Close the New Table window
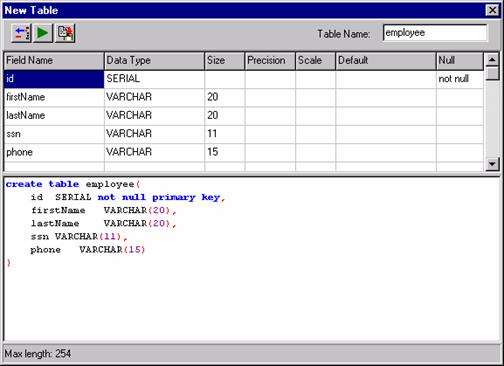The height and width of the screenshot is (366, 504). [x=492, y=10]
